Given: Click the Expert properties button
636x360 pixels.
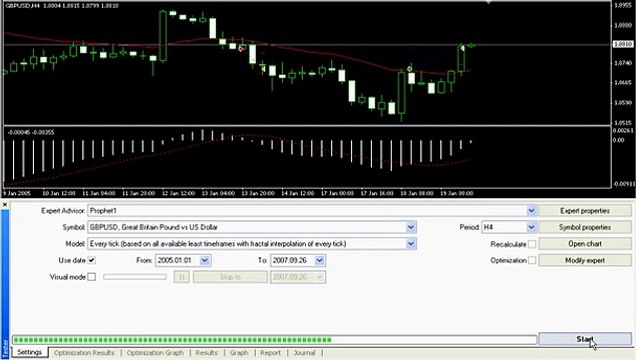Looking at the screenshot, I should tap(584, 211).
